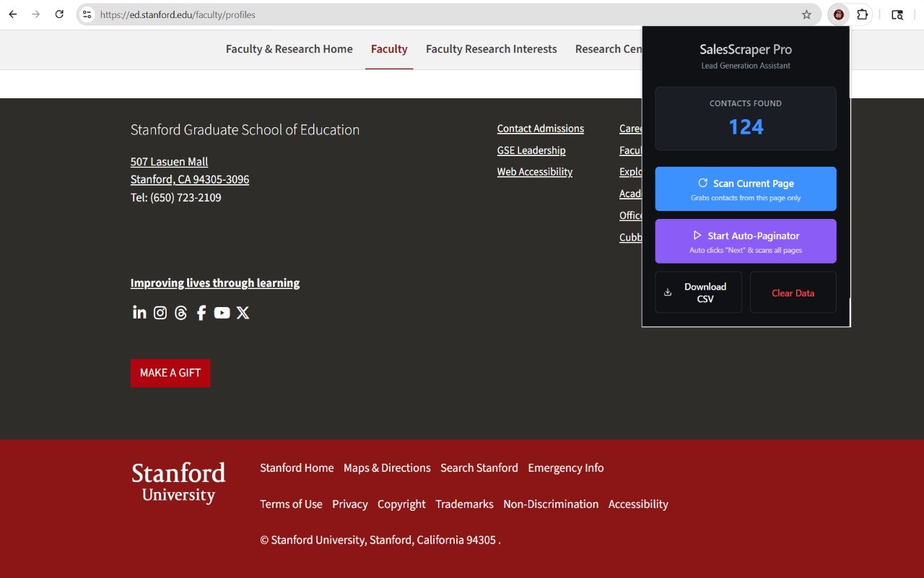Download the contacts CSV

(x=698, y=293)
